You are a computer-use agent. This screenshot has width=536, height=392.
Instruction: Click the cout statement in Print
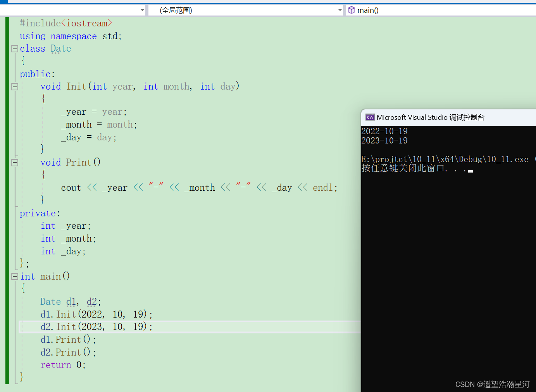click(199, 188)
